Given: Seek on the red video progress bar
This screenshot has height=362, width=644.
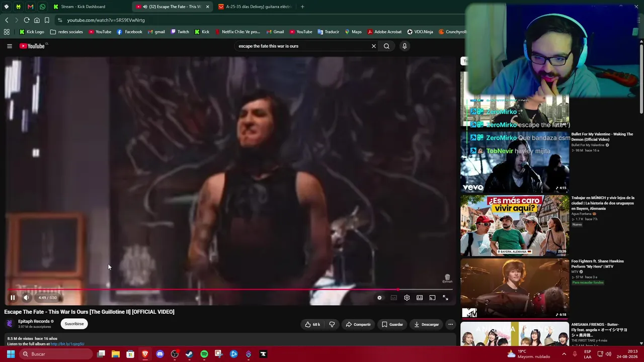Looking at the screenshot, I should coord(229,290).
